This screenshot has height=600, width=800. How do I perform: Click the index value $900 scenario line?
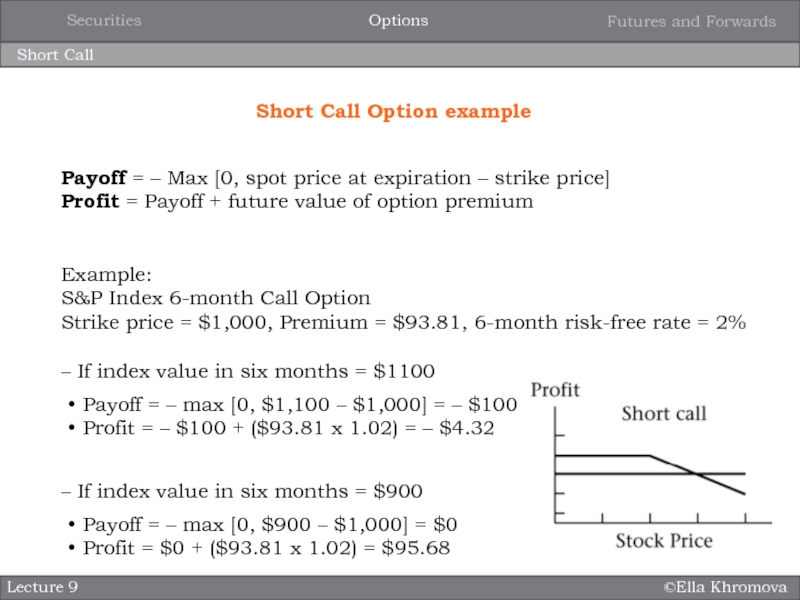point(242,491)
